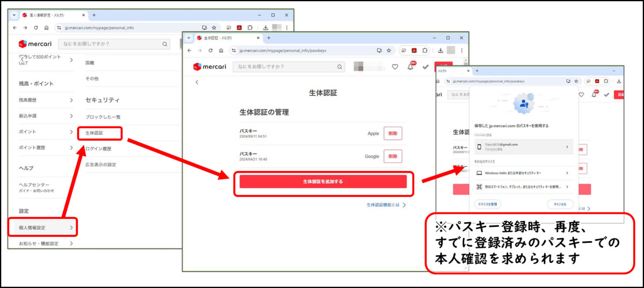Click home icon in middle browser toolbar
The image size is (644, 288).
[221, 50]
